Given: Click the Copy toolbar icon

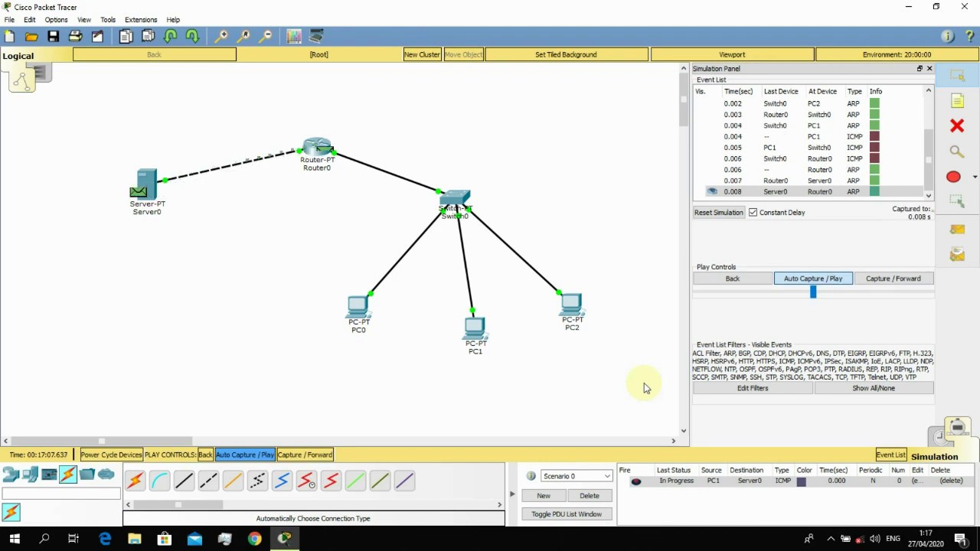Looking at the screenshot, I should click(126, 36).
